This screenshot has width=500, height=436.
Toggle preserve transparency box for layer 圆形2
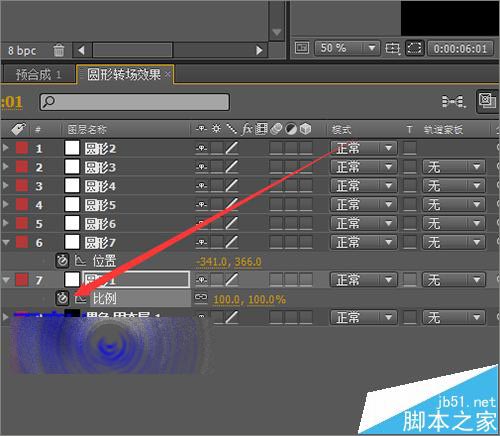[x=410, y=148]
